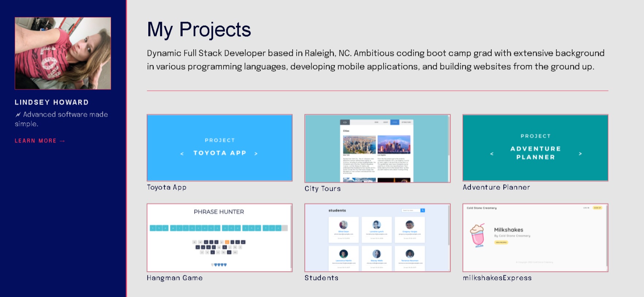The height and width of the screenshot is (297, 644).
Task: Open the milkshakesExpress project thumbnail
Action: [535, 238]
